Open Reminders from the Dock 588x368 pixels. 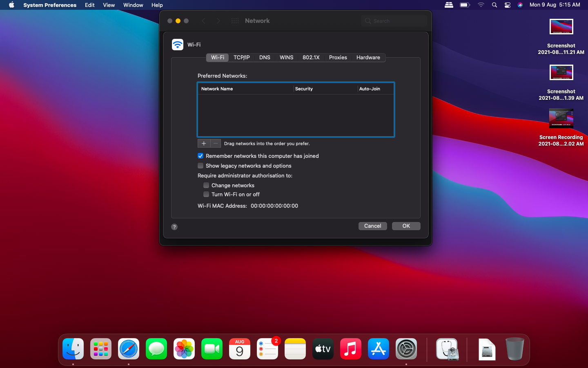[x=267, y=349]
